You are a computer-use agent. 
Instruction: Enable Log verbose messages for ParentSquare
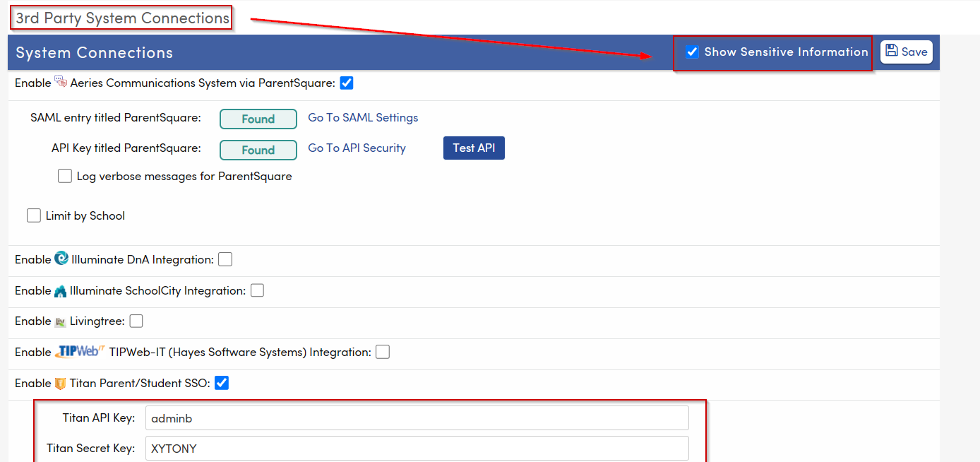click(x=65, y=176)
